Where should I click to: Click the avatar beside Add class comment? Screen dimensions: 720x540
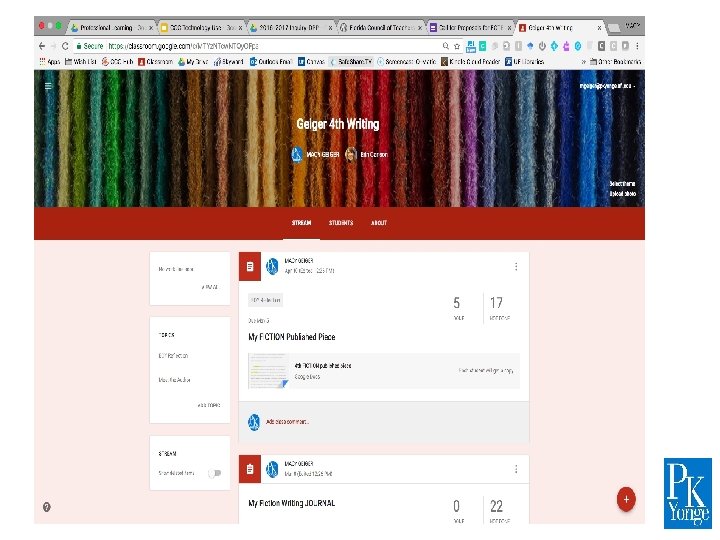[x=254, y=422]
